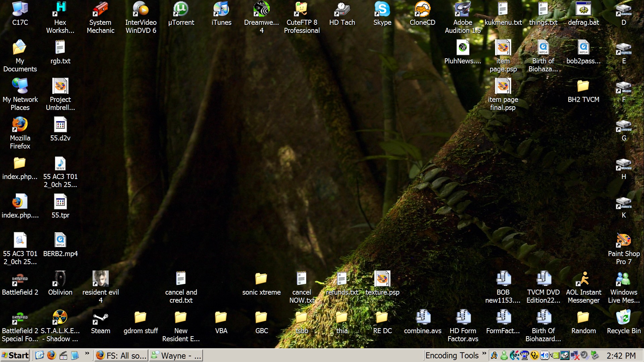The height and width of the screenshot is (362, 644).
Task: Click the 2:42 PM taskbar clock
Action: pos(621,356)
